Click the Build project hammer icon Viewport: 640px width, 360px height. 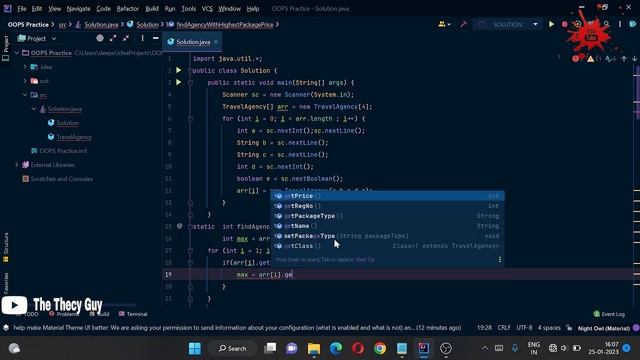tap(463, 24)
